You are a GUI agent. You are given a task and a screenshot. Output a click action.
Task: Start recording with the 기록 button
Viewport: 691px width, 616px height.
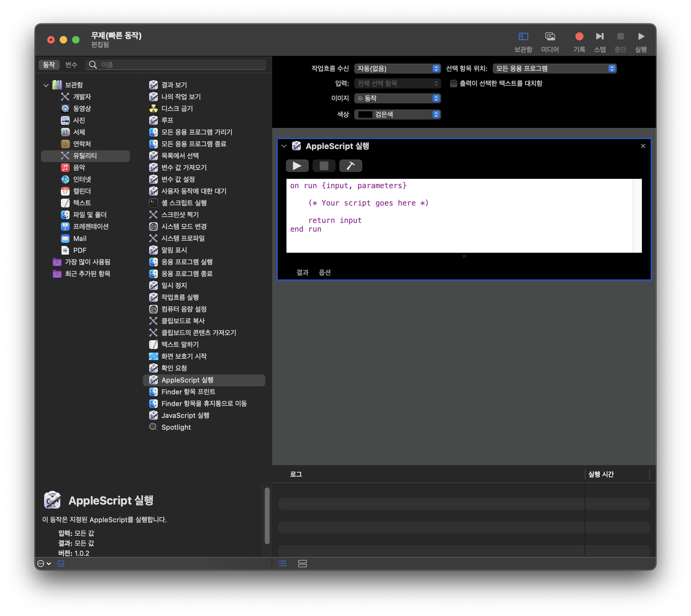click(579, 42)
